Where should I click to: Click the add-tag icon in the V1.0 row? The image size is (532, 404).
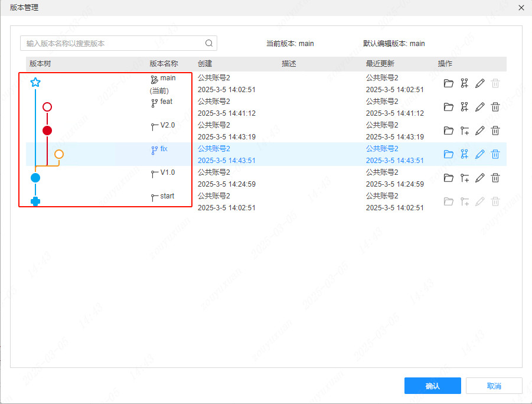pyautogui.click(x=464, y=178)
